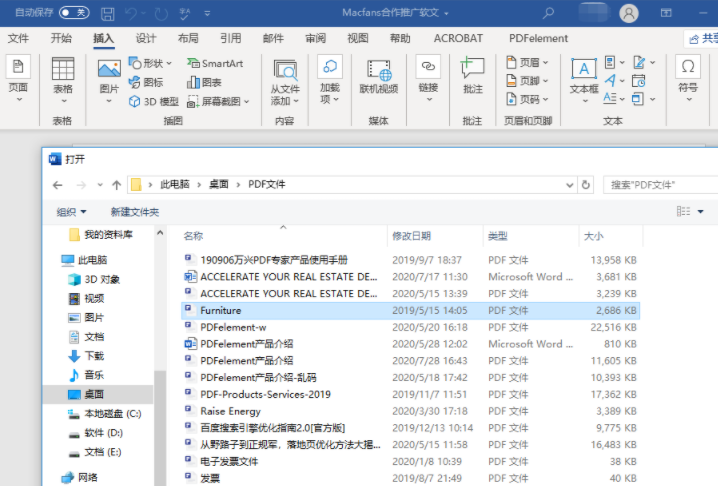Image resolution: width=718 pixels, height=486 pixels.
Task: Select 3D 对象 in the sidebar
Action: click(x=94, y=279)
